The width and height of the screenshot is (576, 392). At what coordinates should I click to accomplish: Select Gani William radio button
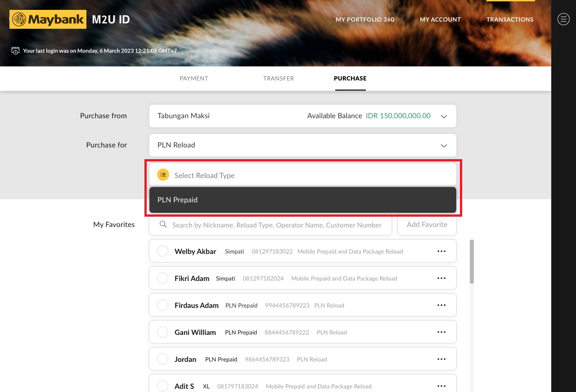[x=162, y=332]
